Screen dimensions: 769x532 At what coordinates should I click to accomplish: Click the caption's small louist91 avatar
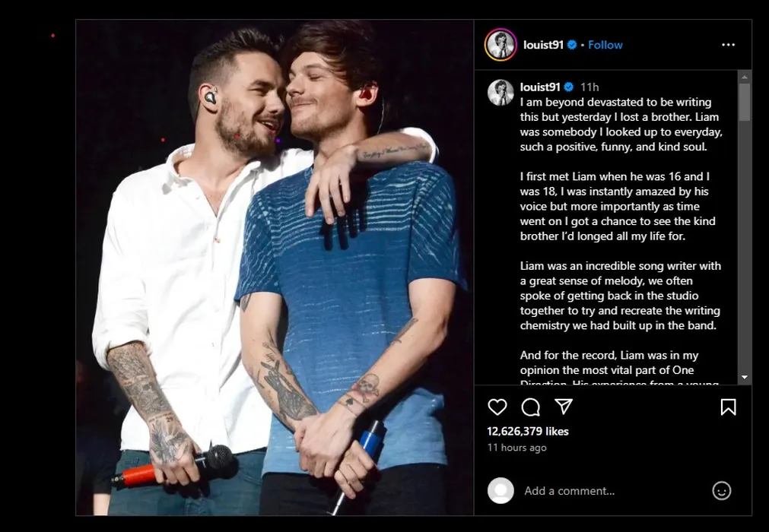tap(500, 92)
